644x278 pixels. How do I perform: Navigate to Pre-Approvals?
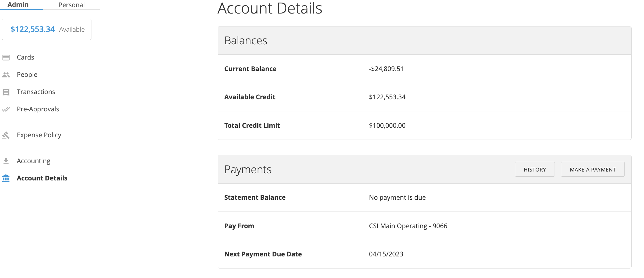pos(38,109)
